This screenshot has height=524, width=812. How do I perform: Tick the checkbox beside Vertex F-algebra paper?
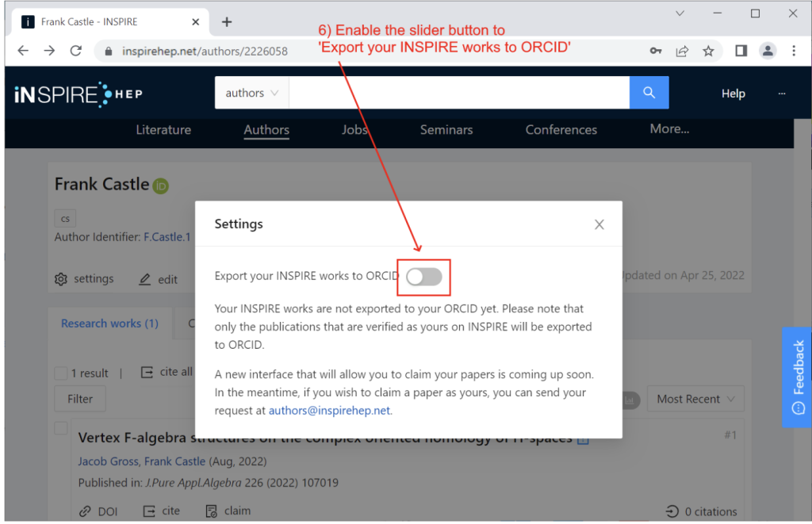60,428
